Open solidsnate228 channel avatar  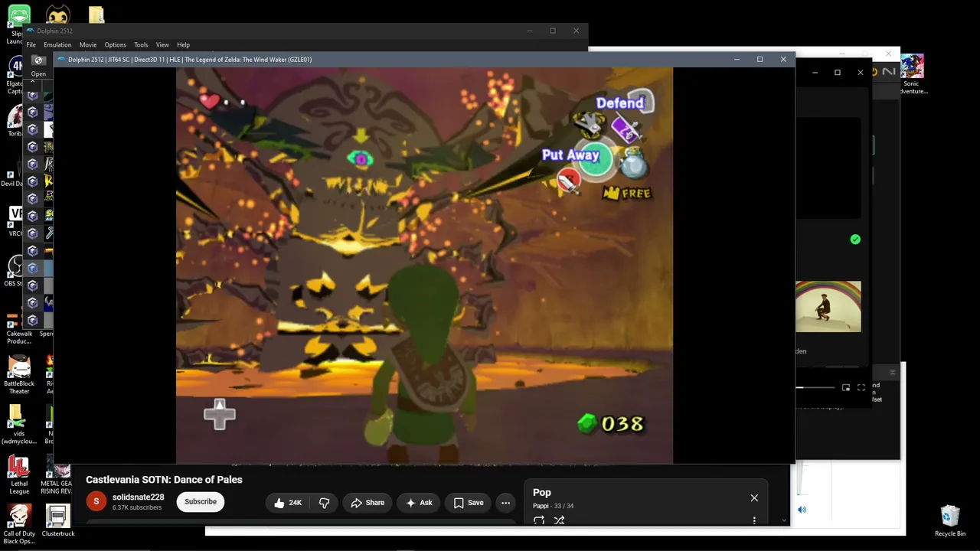pyautogui.click(x=96, y=502)
